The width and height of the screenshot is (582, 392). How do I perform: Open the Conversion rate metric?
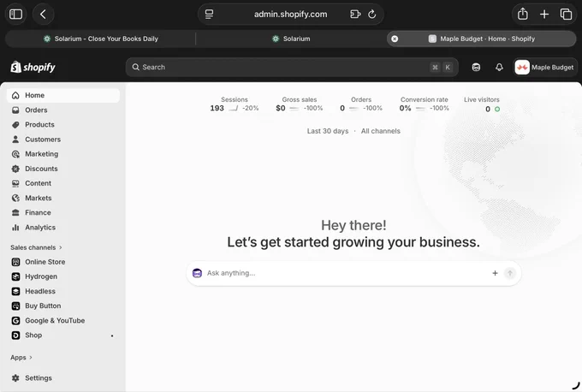pyautogui.click(x=425, y=104)
